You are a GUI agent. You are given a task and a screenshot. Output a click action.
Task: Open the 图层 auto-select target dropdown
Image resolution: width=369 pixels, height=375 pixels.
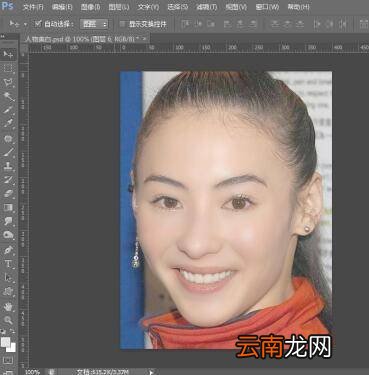(94, 24)
